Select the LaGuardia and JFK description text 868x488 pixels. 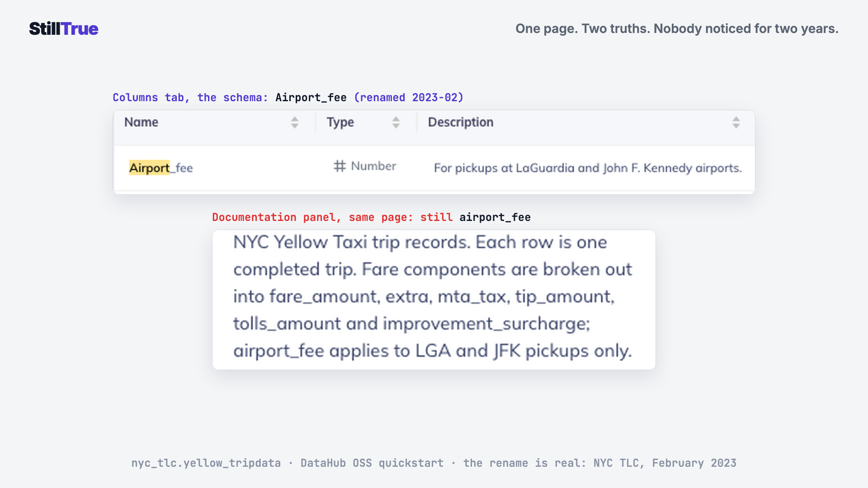tap(588, 168)
